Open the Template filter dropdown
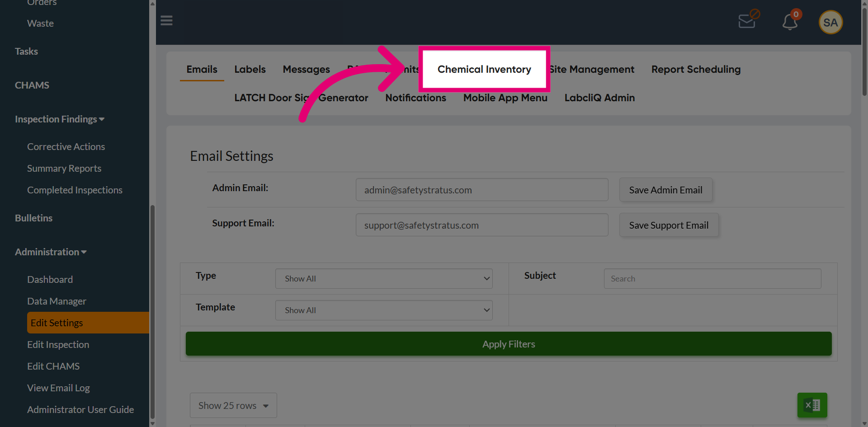The width and height of the screenshot is (868, 427). pos(384,310)
